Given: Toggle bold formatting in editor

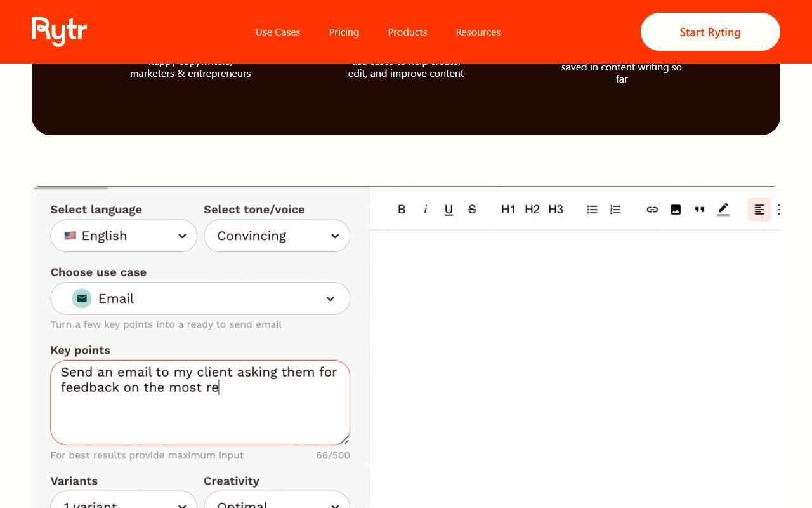Looking at the screenshot, I should (402, 210).
